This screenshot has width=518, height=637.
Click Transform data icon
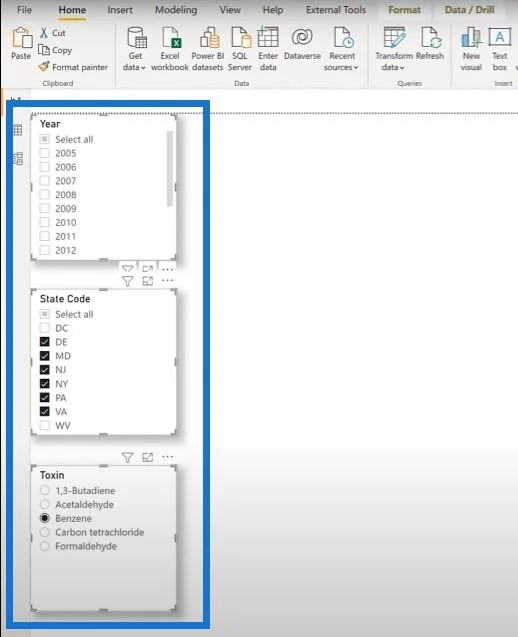pos(394,38)
